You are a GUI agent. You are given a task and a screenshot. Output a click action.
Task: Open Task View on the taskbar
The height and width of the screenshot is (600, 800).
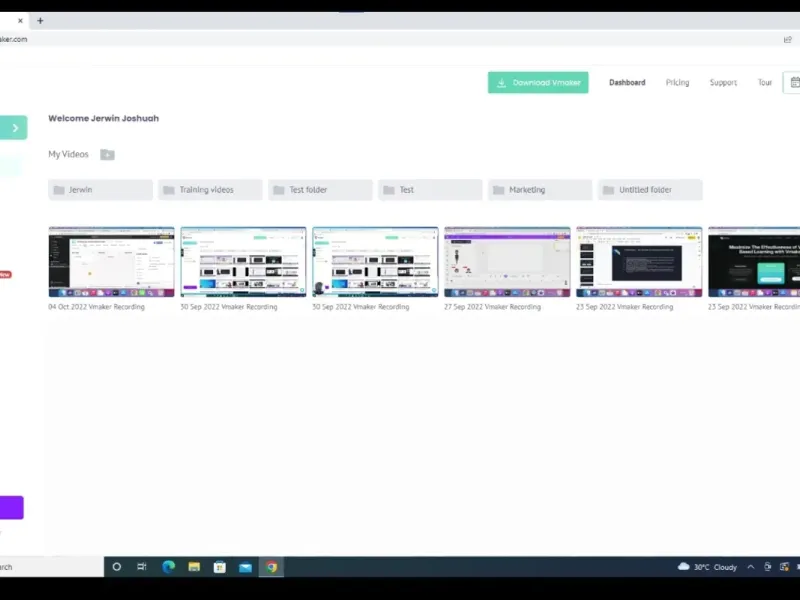pyautogui.click(x=142, y=567)
